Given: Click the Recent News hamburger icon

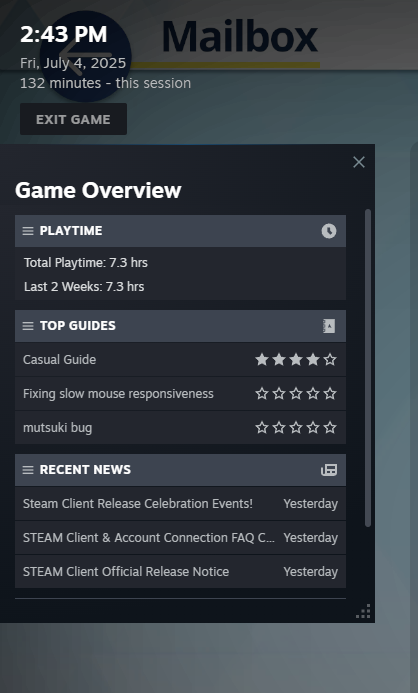Looking at the screenshot, I should coord(28,470).
